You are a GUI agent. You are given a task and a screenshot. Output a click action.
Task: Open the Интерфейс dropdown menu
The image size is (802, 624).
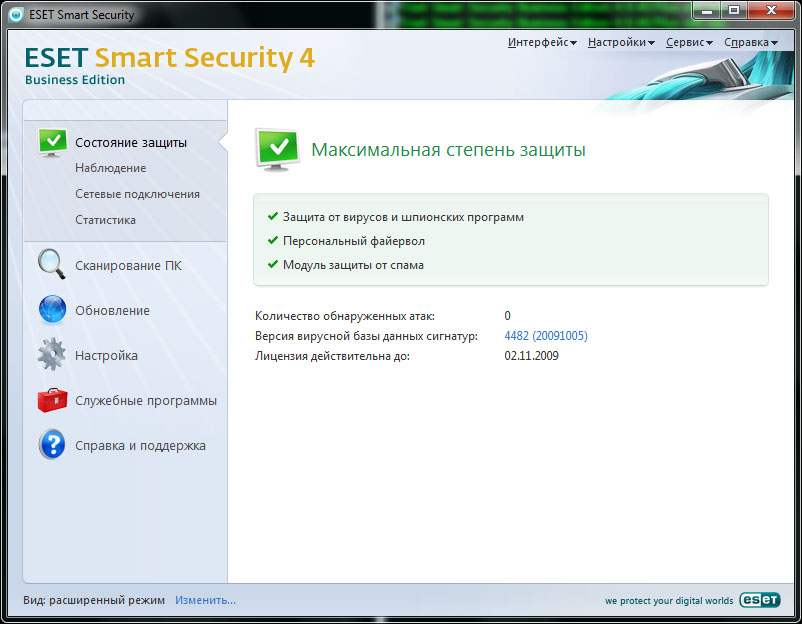(x=542, y=43)
